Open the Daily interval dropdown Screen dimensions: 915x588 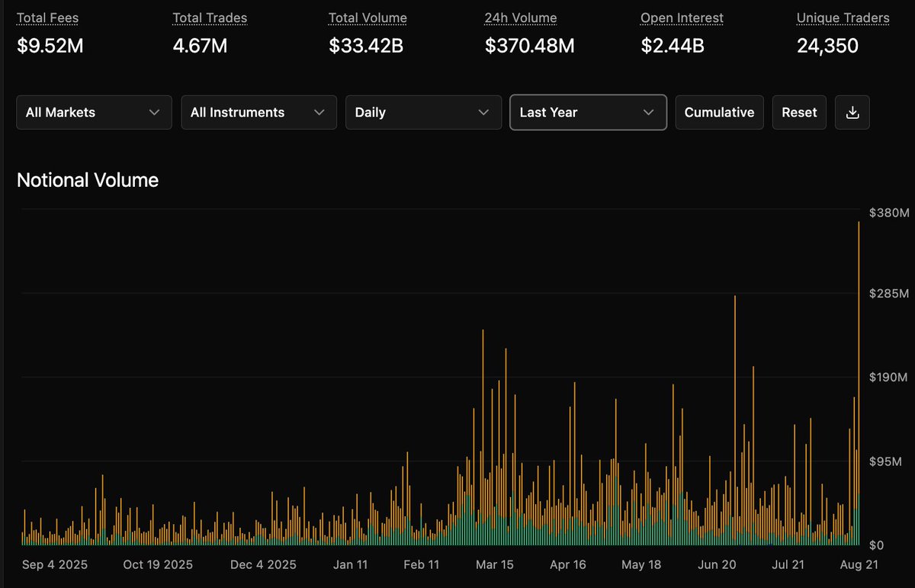(x=423, y=112)
